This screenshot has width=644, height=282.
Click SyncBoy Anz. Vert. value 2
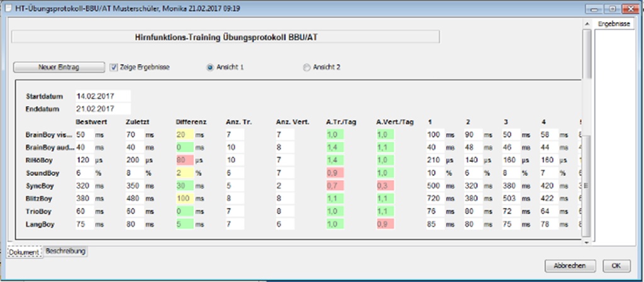(285, 186)
